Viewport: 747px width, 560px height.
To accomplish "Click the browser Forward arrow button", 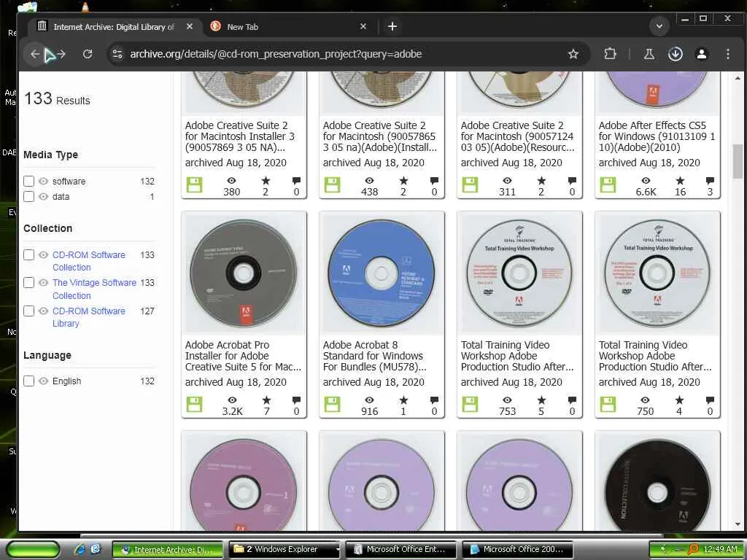I will tap(61, 54).
